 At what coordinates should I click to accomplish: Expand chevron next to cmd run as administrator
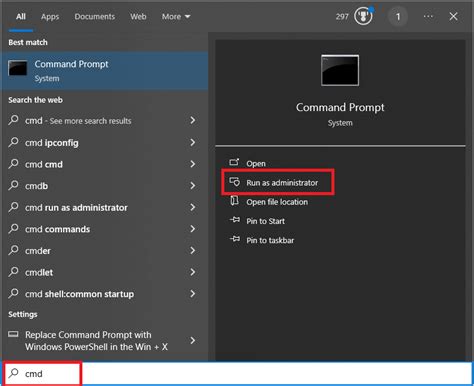pos(193,207)
